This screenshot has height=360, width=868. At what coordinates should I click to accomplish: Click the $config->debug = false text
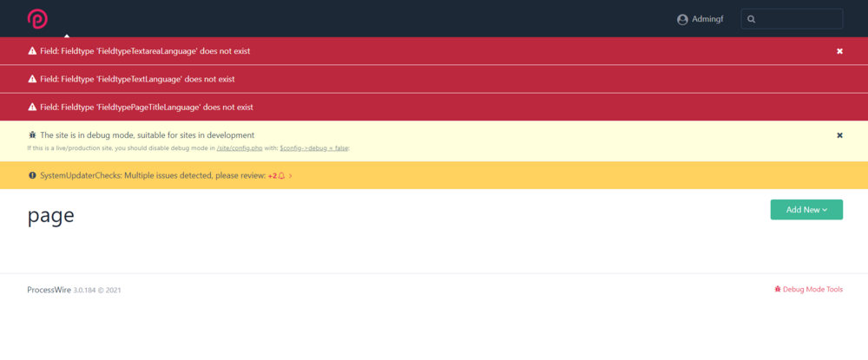pos(314,148)
